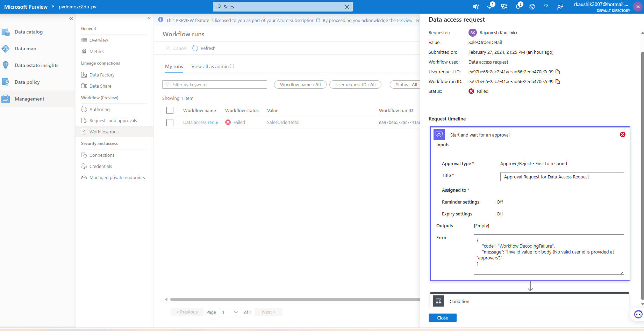This screenshot has width=644, height=331.
Task: Click the horizontal table scrollbar
Action: click(x=295, y=299)
